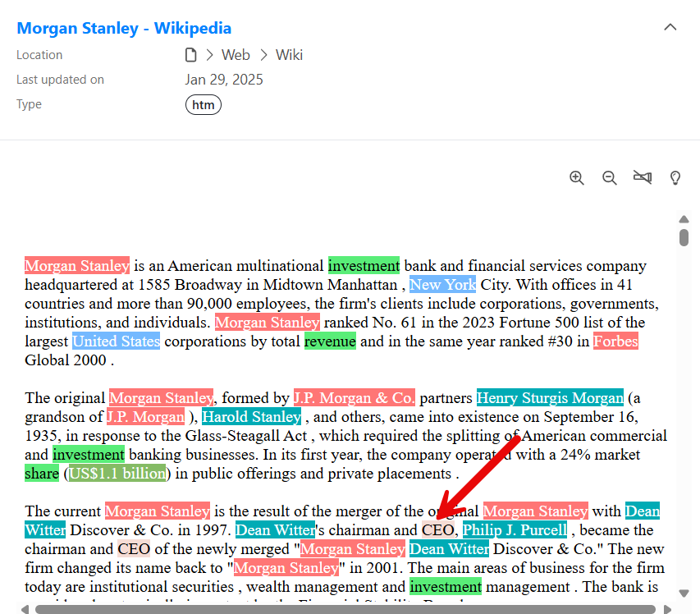Go to the Web breadcrumb folder
Image resolution: width=700 pixels, height=614 pixels.
(x=236, y=55)
